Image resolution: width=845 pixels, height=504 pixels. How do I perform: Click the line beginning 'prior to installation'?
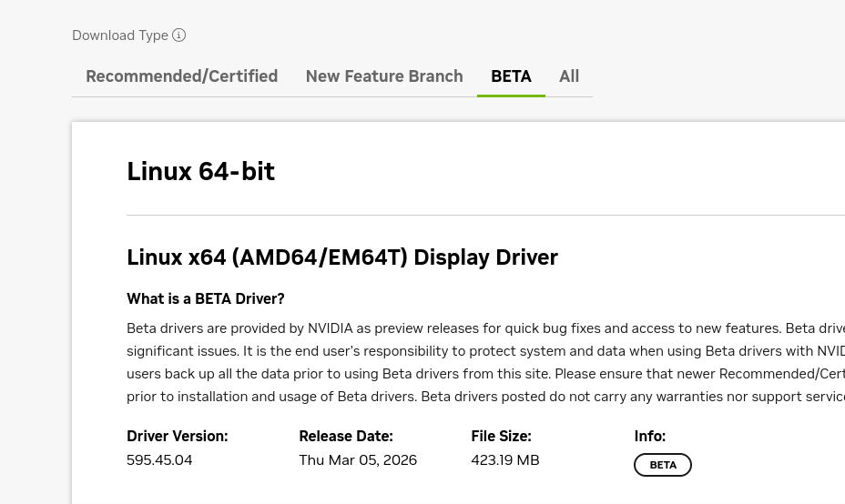pos(453,397)
